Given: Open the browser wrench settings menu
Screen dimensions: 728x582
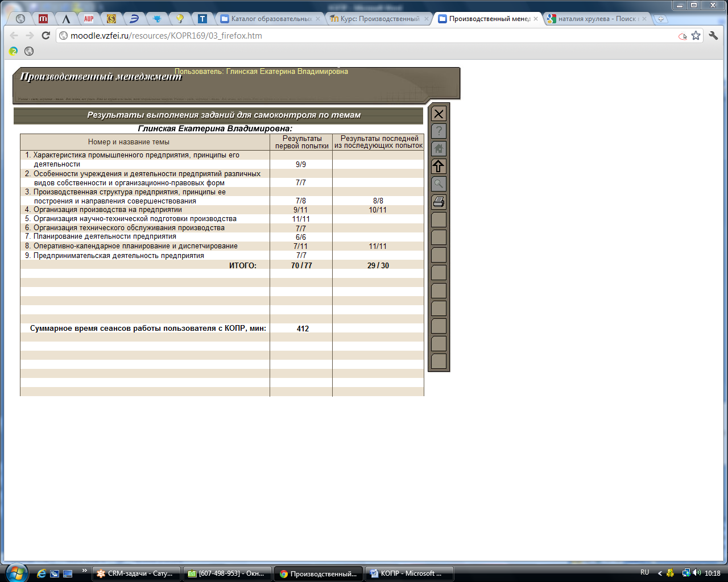Looking at the screenshot, I should 713,36.
